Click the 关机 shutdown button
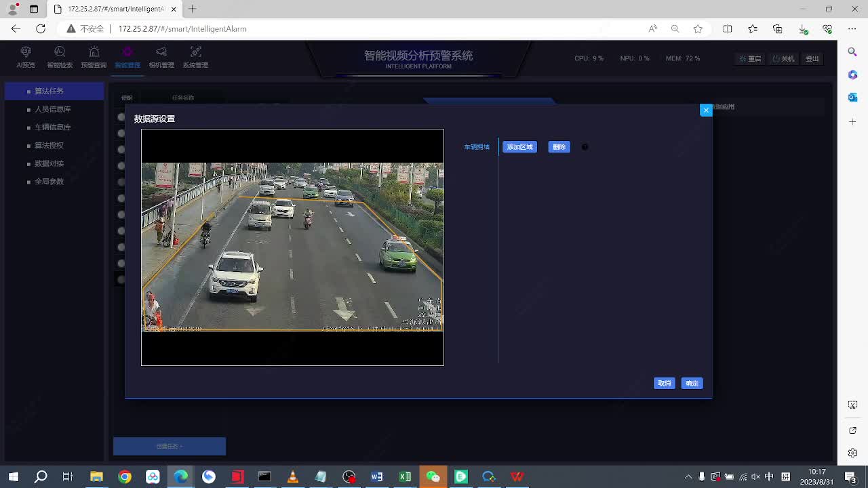 tap(783, 59)
